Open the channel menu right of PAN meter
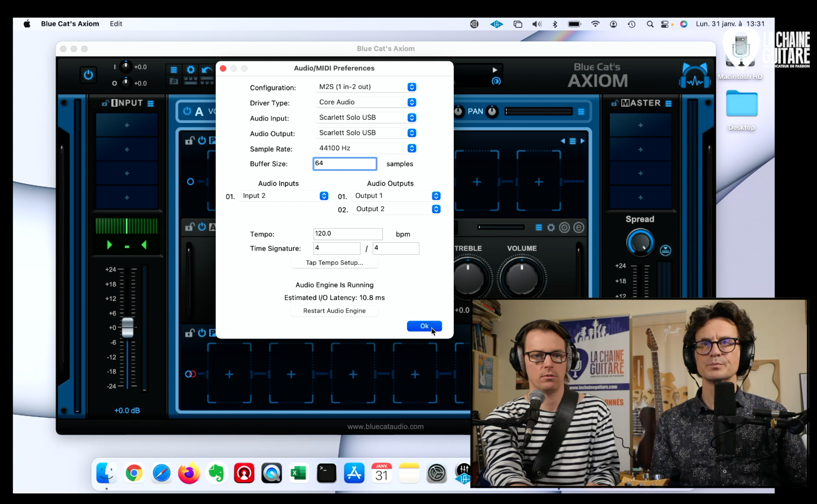This screenshot has height=504, width=817. tap(581, 112)
